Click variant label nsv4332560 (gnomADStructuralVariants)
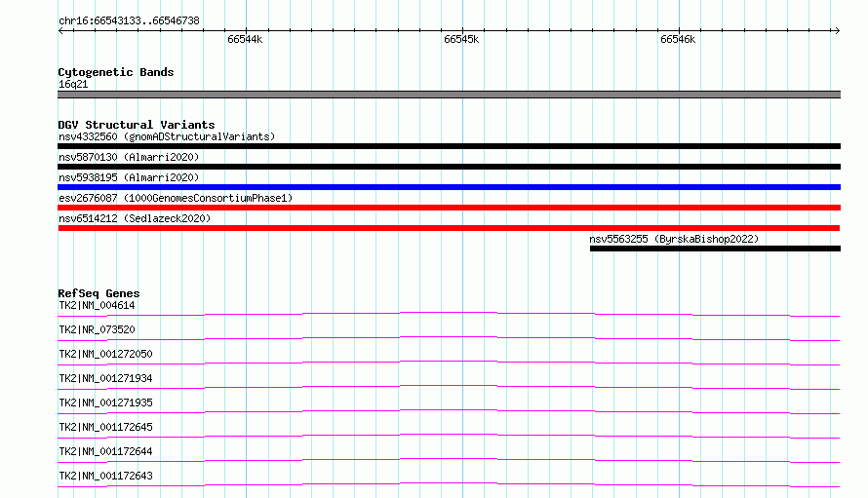Viewport: 868px width, 498px height. 167,136
